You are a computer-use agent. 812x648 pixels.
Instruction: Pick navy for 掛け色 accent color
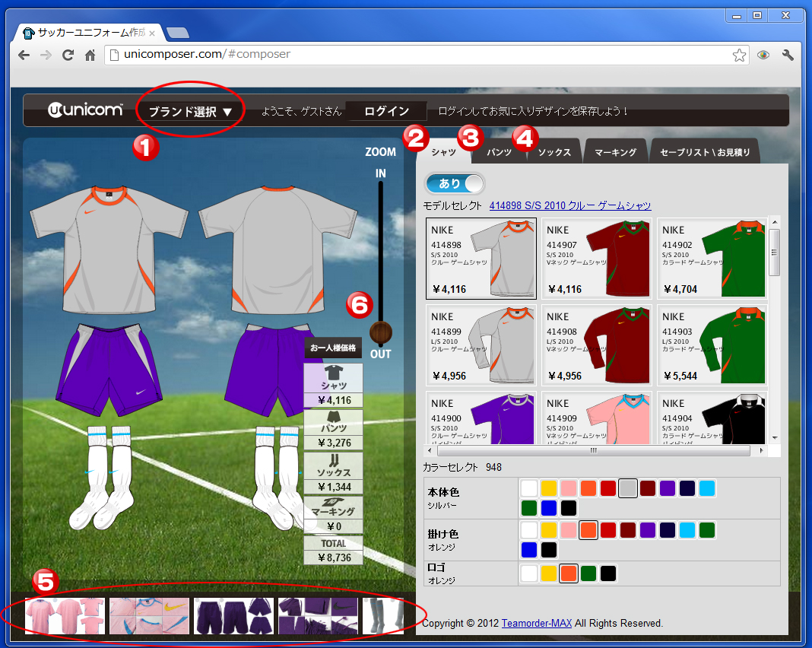(668, 530)
